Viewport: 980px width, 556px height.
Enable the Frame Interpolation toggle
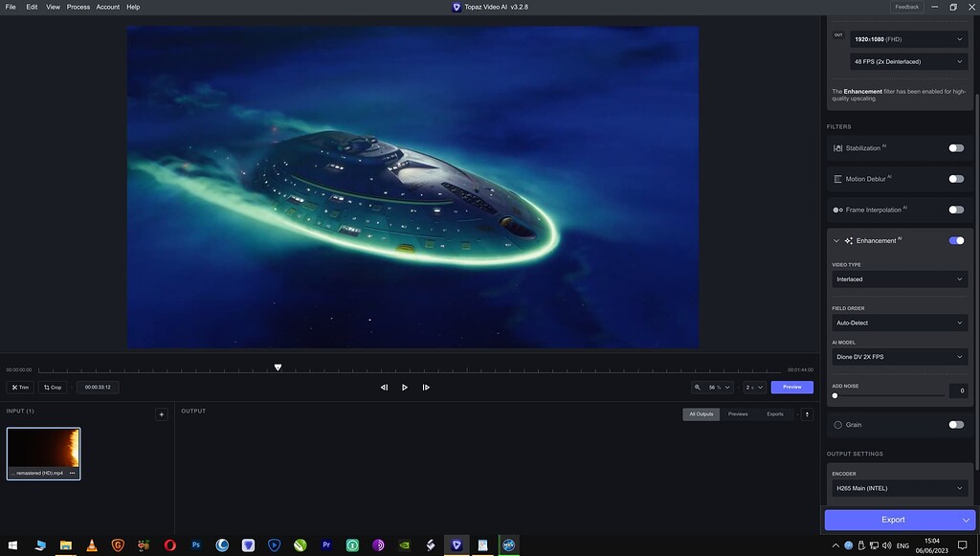pos(956,210)
